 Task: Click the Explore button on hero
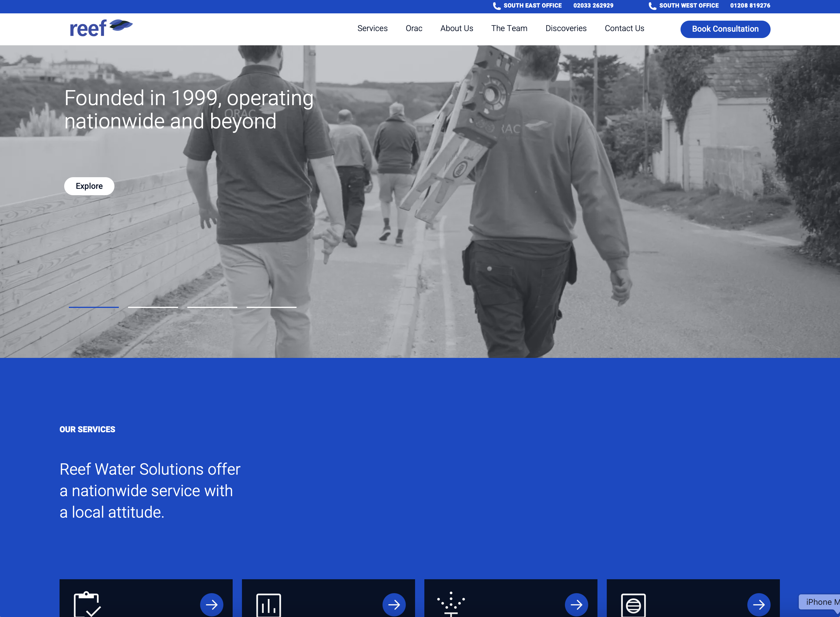(89, 186)
